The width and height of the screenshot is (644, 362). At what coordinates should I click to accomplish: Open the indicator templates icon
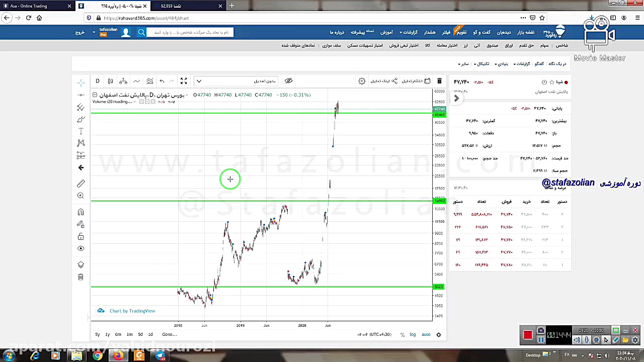pos(149,81)
